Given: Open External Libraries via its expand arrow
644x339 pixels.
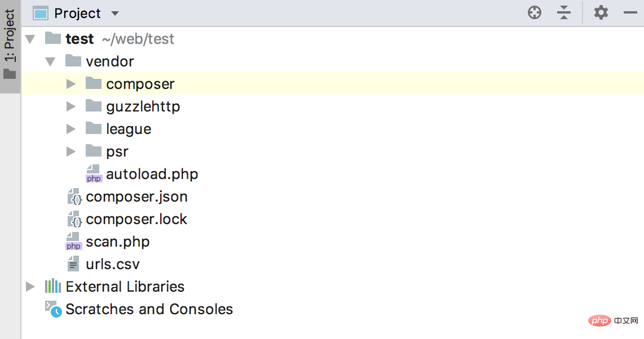Looking at the screenshot, I should (30, 286).
